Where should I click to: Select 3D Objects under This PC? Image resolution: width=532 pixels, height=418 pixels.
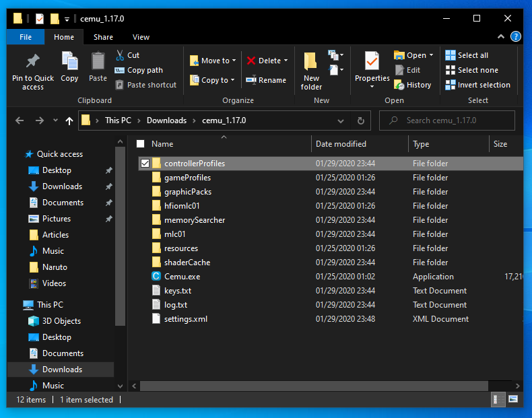61,321
